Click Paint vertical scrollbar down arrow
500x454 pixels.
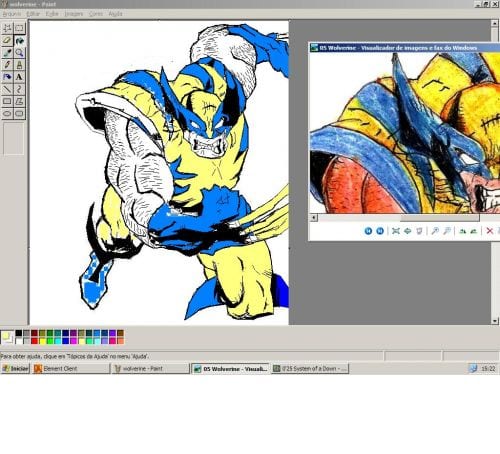495,321
